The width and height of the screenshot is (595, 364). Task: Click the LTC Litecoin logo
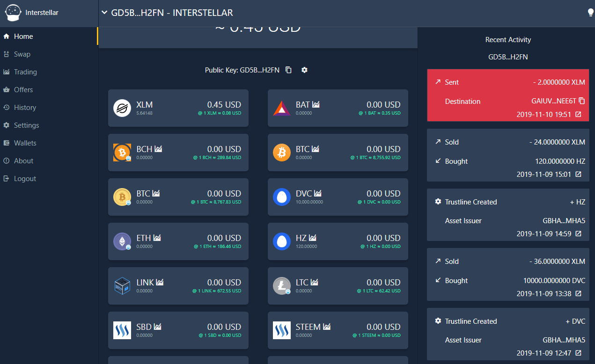(282, 286)
